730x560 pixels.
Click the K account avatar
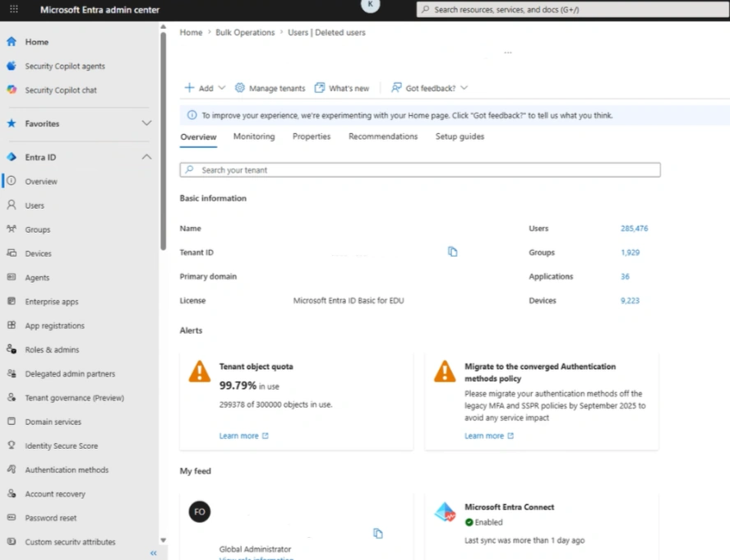(x=371, y=4)
